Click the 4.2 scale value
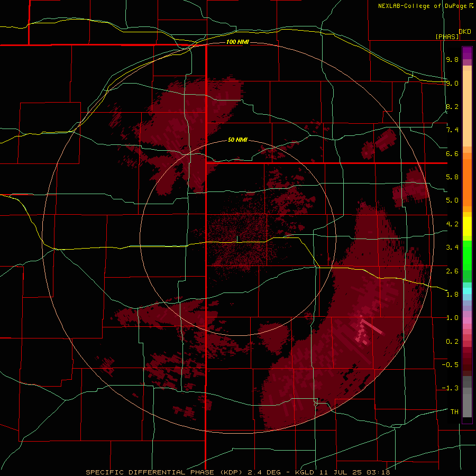 coord(452,224)
